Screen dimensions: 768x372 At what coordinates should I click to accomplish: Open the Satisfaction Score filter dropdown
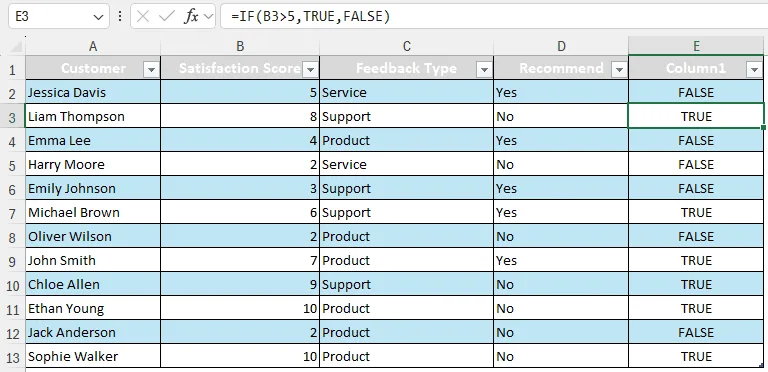311,70
